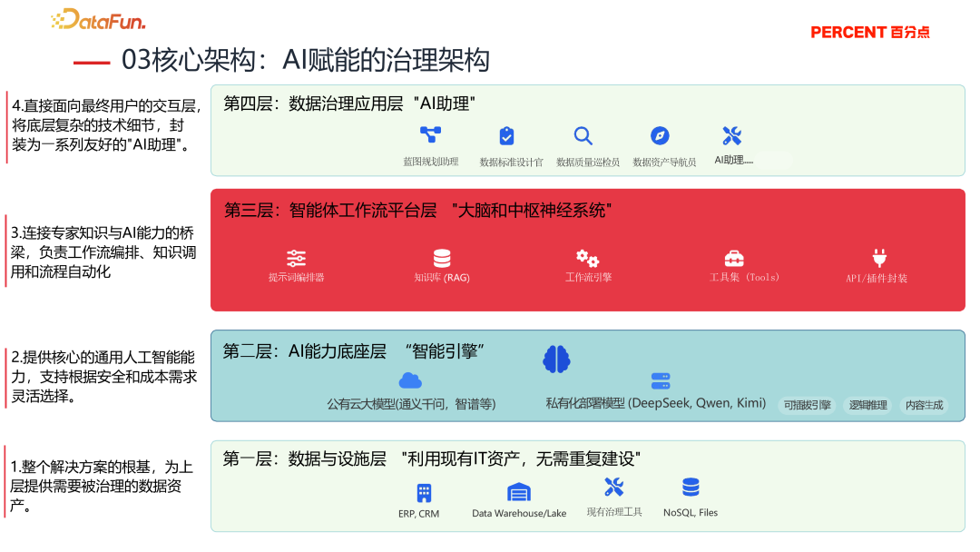Select the 现有治理工具 wrench icon
980x552 pixels.
pyautogui.click(x=614, y=488)
